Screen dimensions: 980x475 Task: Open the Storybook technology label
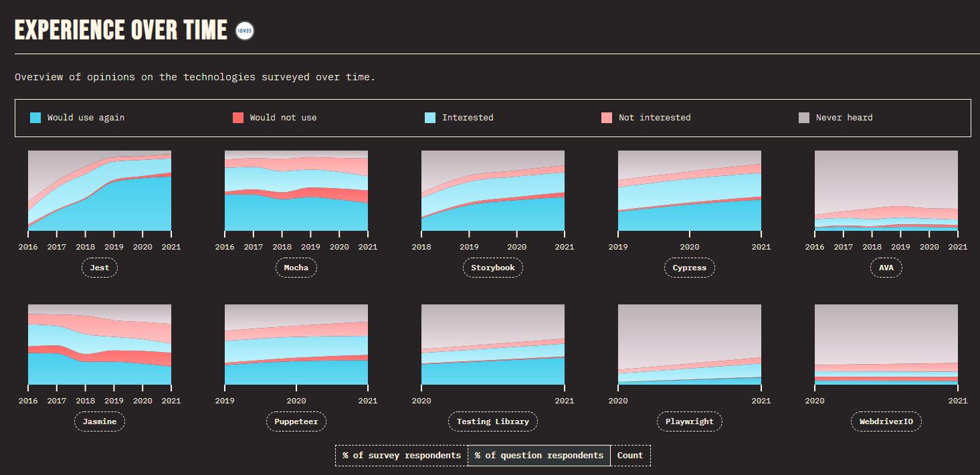pos(493,268)
